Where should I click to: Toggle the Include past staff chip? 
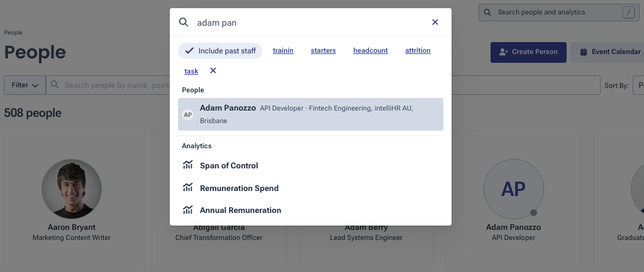[220, 51]
